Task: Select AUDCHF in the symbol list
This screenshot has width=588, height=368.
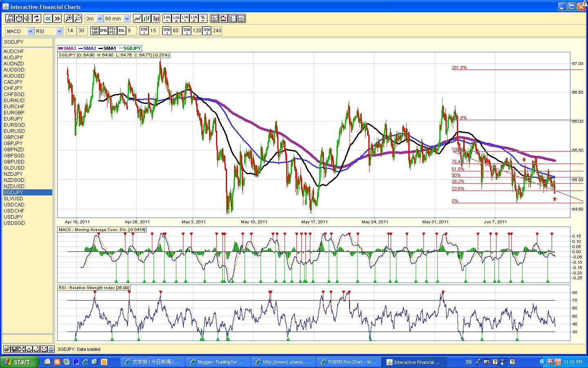Action: pos(27,51)
